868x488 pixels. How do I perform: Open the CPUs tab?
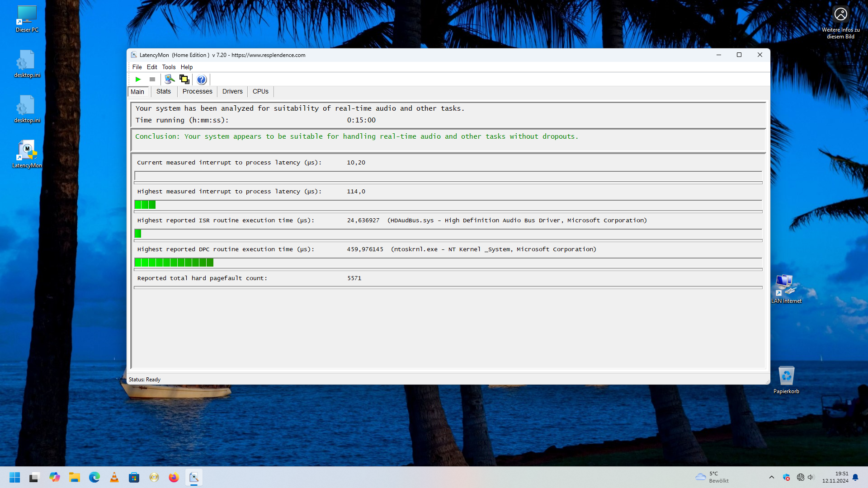click(260, 91)
